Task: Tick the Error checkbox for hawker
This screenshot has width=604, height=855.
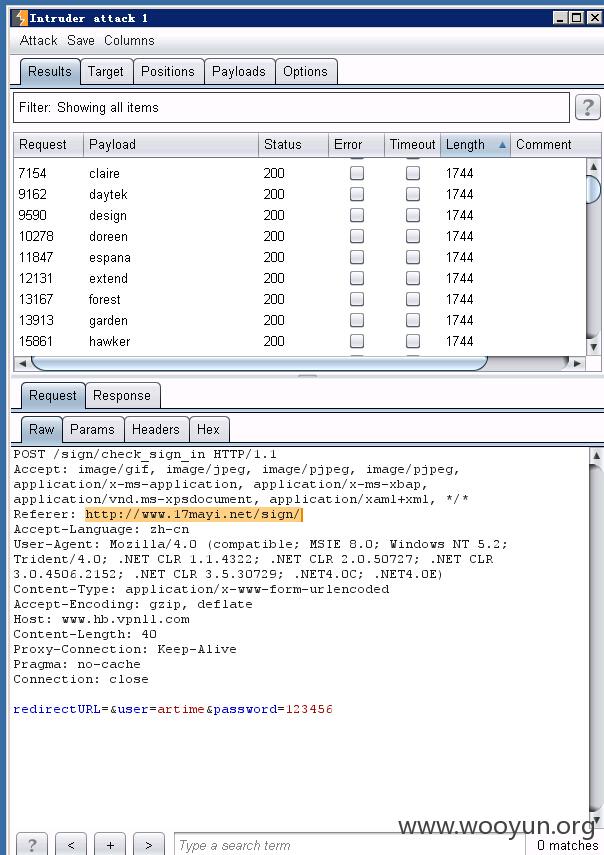Action: tap(357, 341)
